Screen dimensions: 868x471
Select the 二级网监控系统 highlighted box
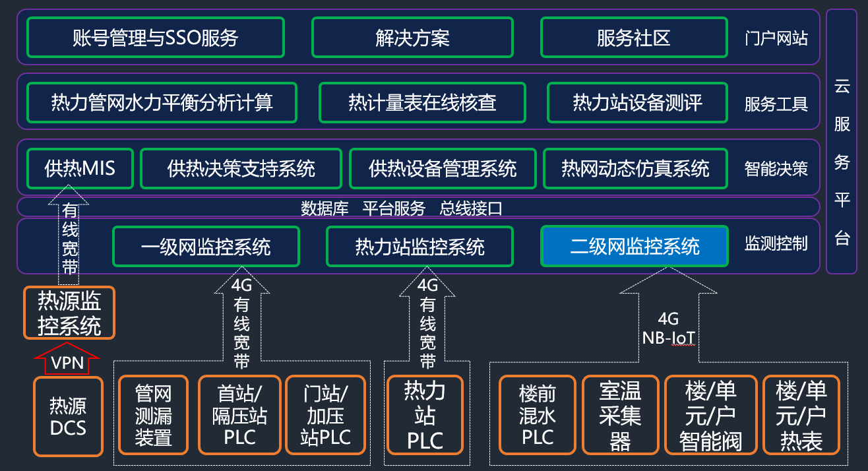tap(634, 245)
